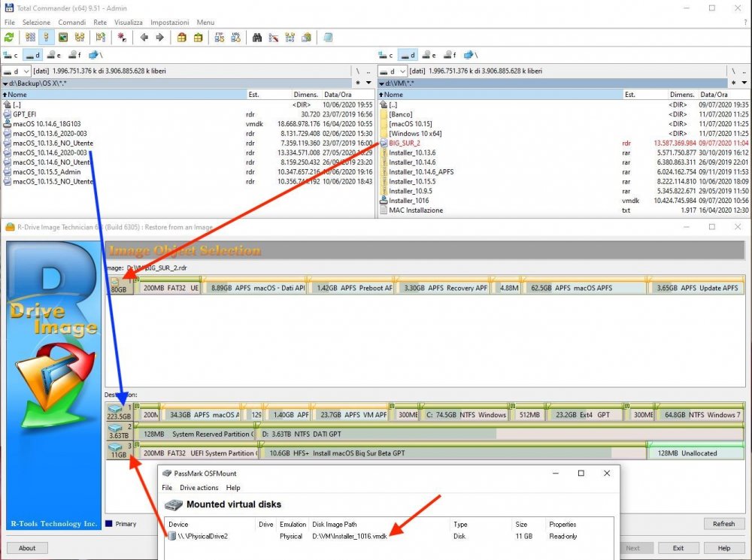
Task: Invert selection star icon in toolbar
Action: click(x=122, y=38)
